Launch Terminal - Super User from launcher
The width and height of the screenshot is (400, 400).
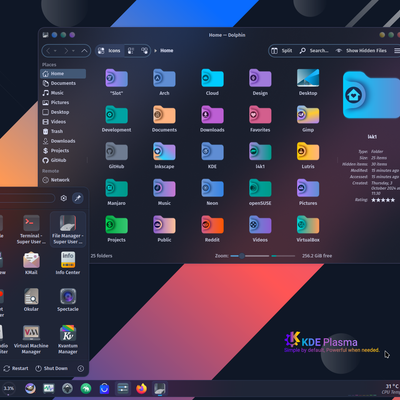tap(31, 229)
